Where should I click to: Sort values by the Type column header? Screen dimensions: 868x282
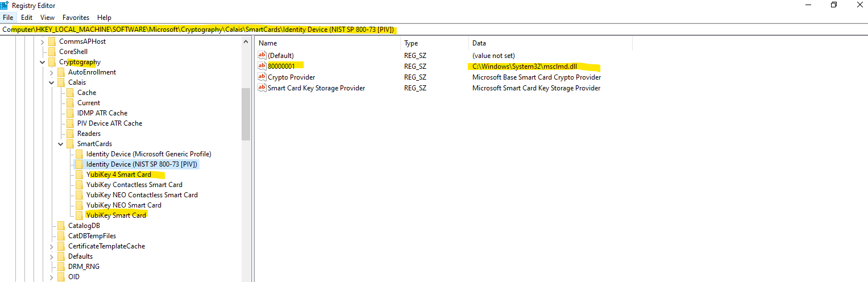coord(435,43)
